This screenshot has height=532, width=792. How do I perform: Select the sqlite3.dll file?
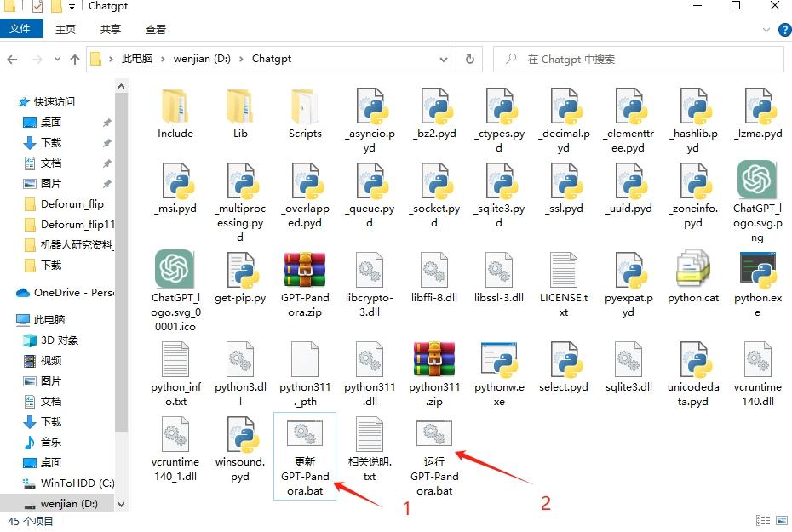[628, 368]
